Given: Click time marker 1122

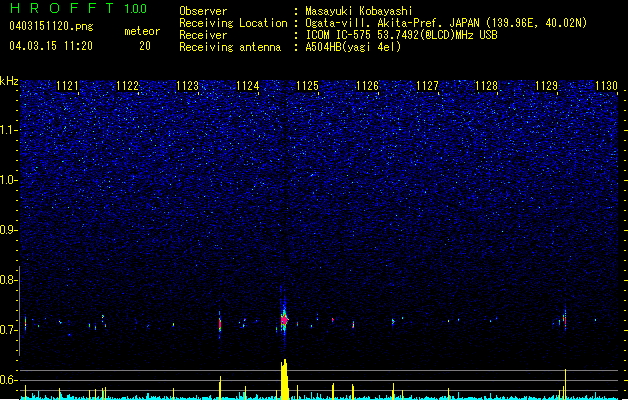Looking at the screenshot, I should [127, 86].
